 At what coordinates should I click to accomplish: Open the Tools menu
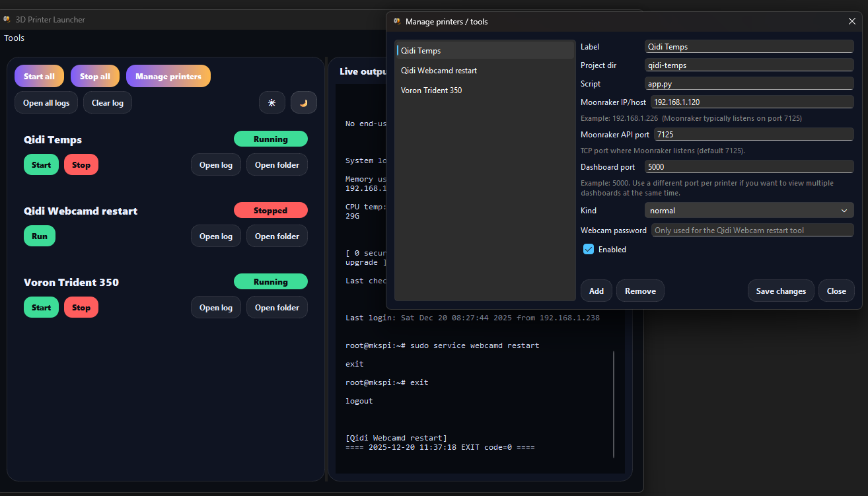click(x=14, y=38)
